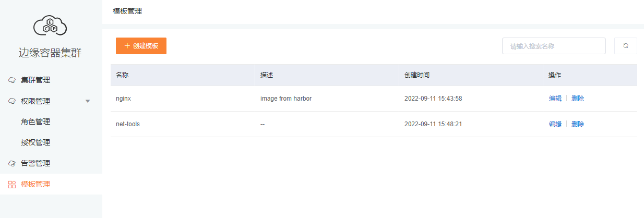Click the plus icon on 创建模板 button

(x=127, y=46)
